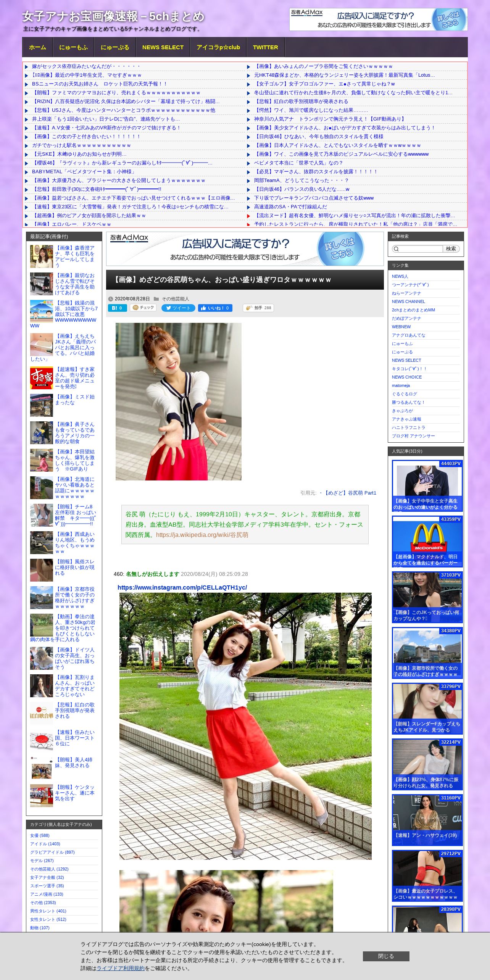
Task: Open the にゅーもふ menu tab
Action: click(73, 47)
